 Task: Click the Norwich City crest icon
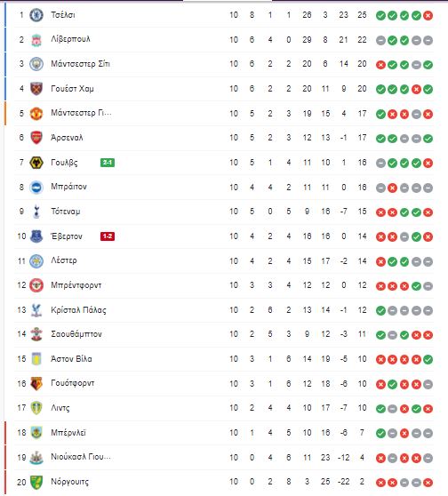(x=36, y=482)
